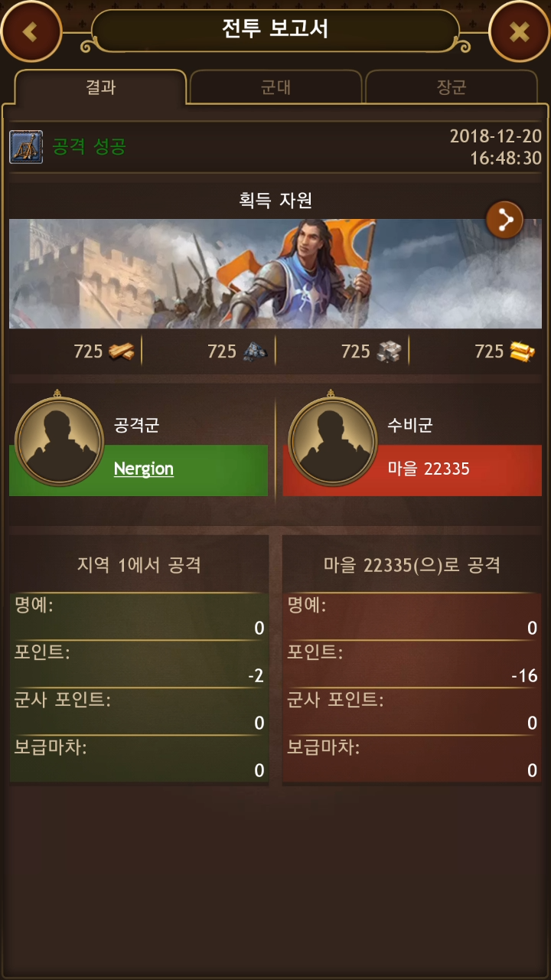Select the gold bars resource icon
Image resolution: width=551 pixels, height=980 pixels.
click(522, 351)
